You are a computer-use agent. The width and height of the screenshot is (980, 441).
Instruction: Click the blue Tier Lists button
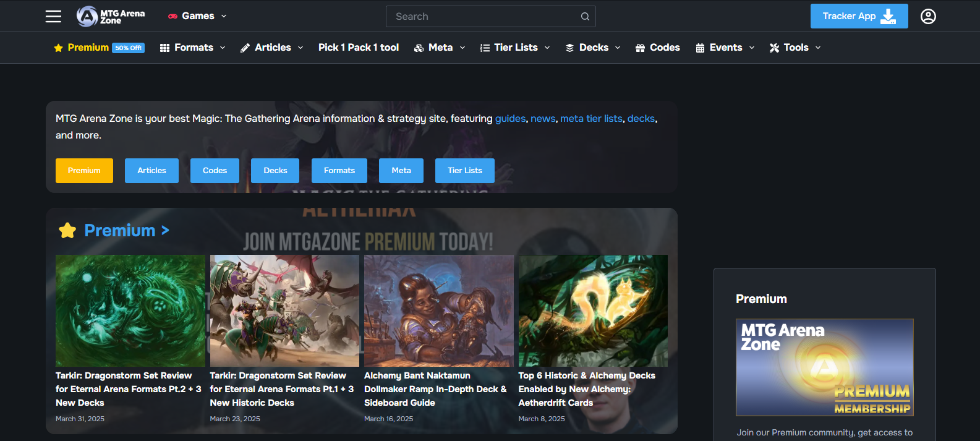(x=465, y=171)
